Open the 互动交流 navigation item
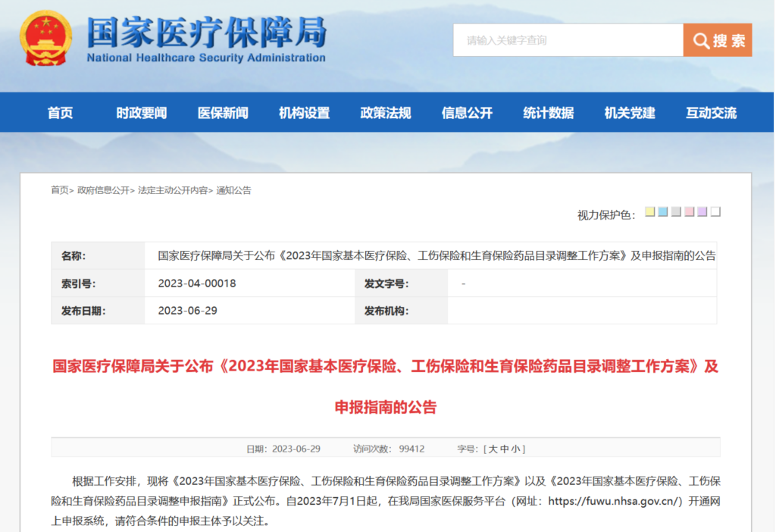The width and height of the screenshot is (776, 532). [x=711, y=113]
